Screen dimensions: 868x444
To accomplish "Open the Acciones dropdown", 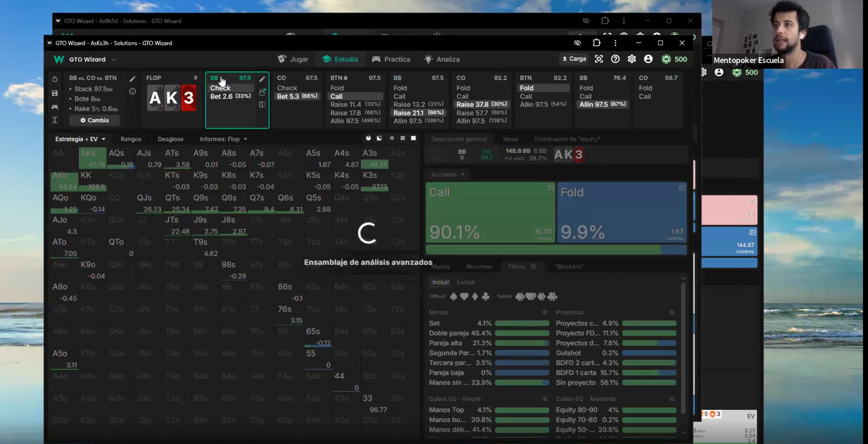I will coord(448,175).
